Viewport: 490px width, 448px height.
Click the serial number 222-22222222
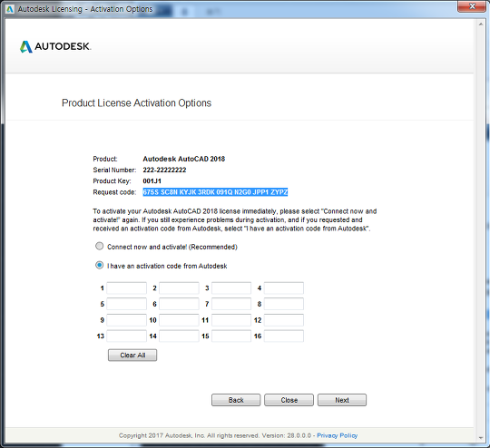coord(164,170)
